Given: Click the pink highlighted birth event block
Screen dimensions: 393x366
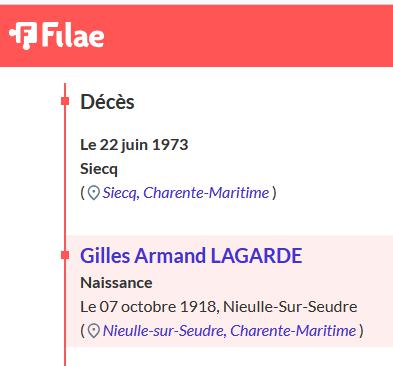Looking at the screenshot, I should pos(230,291).
